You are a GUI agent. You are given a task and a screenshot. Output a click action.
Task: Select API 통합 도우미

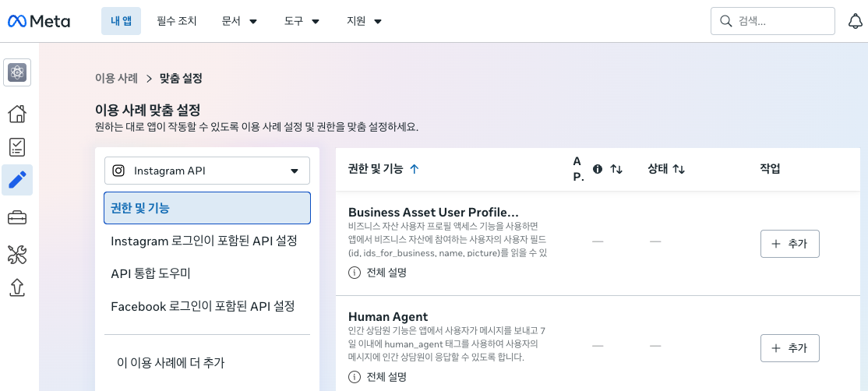point(150,273)
